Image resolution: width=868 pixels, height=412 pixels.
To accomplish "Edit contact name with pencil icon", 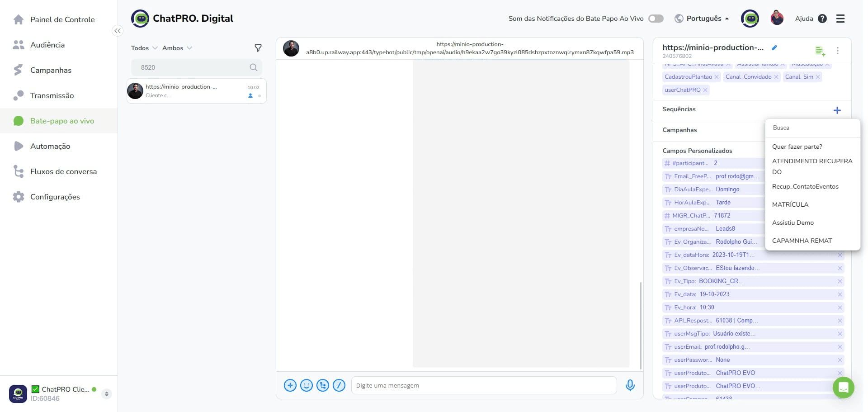I will [774, 47].
